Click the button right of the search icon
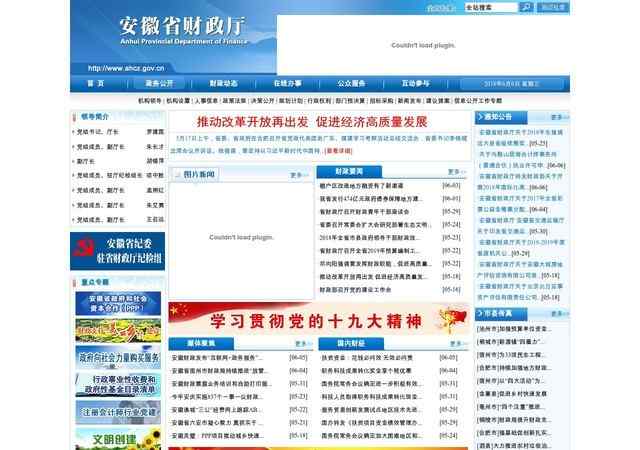The image size is (640, 450). [553, 7]
